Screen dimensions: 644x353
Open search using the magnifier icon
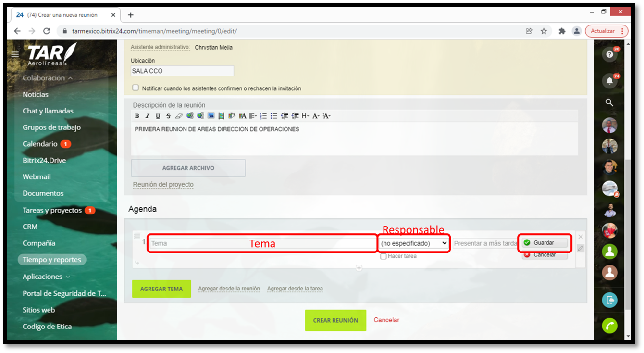pos(609,102)
